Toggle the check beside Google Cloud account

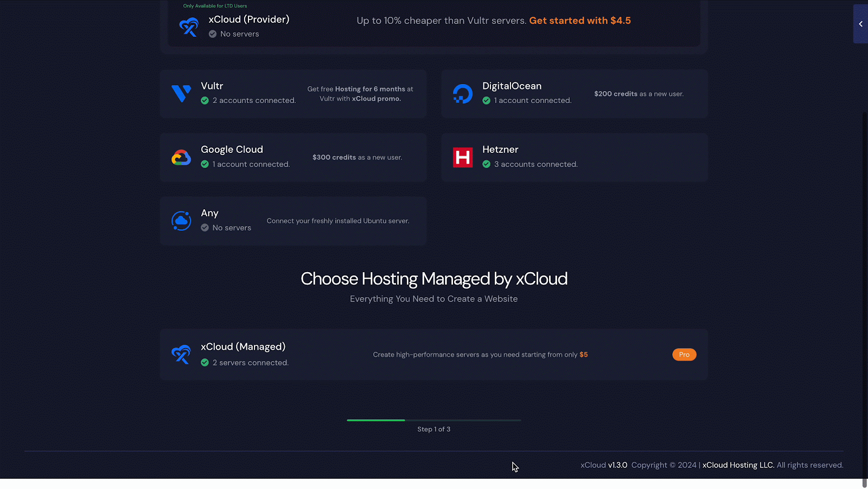[x=205, y=164]
